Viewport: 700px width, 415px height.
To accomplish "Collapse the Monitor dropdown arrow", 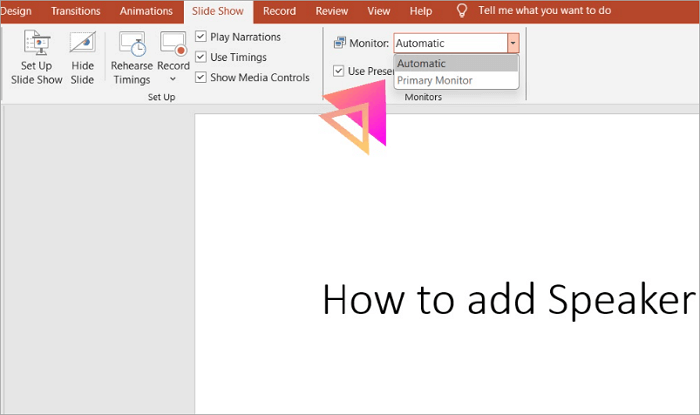I will coord(513,43).
